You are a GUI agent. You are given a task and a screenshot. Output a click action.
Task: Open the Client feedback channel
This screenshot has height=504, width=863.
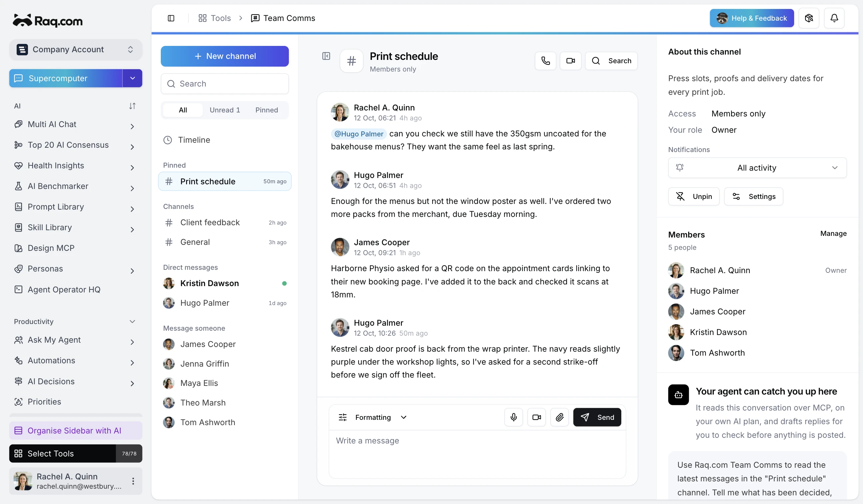(224, 223)
